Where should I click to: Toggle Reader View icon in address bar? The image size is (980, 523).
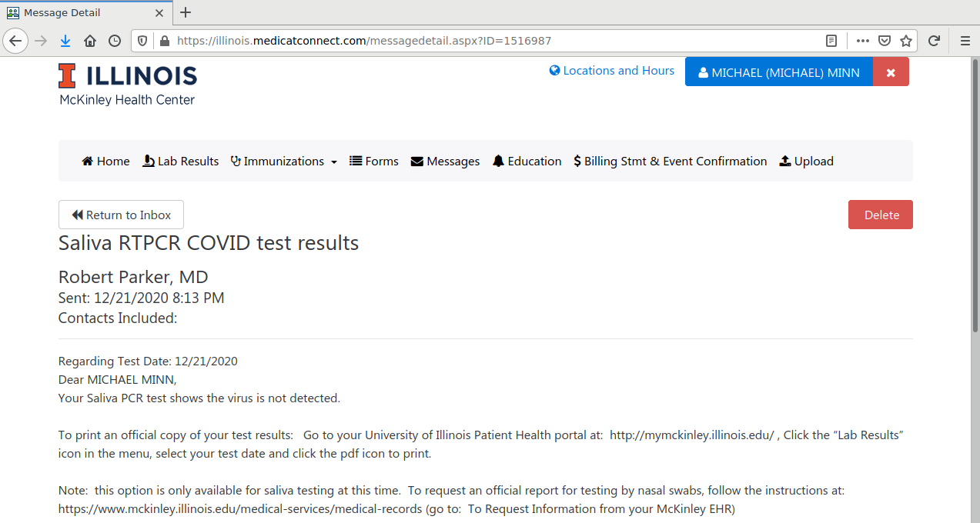pyautogui.click(x=831, y=41)
